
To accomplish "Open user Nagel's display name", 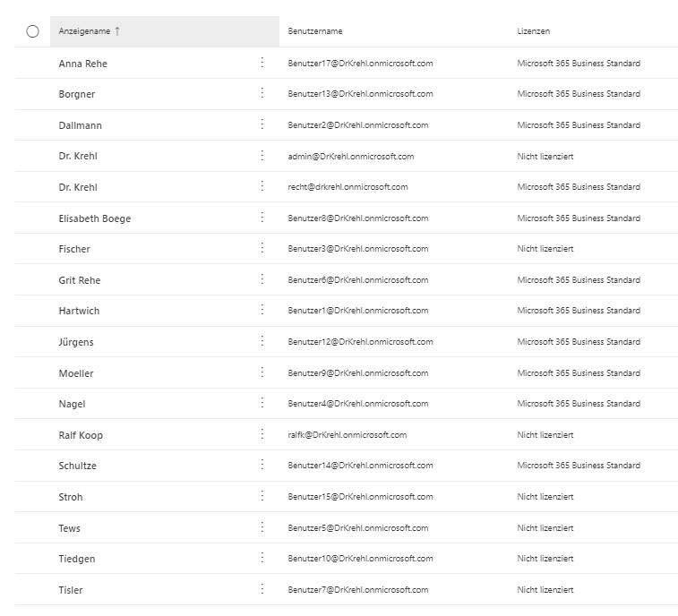I will tap(72, 404).
